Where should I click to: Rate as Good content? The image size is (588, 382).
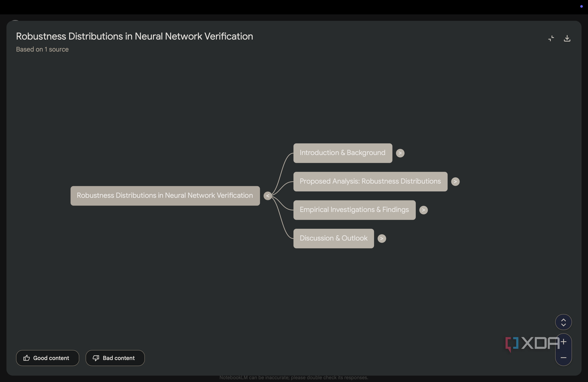point(48,358)
